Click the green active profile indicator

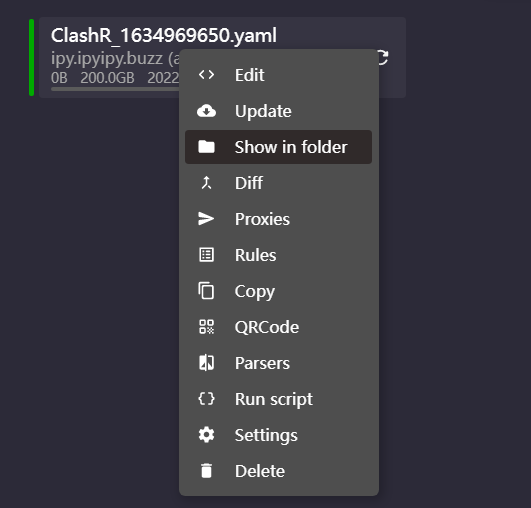[x=31, y=58]
